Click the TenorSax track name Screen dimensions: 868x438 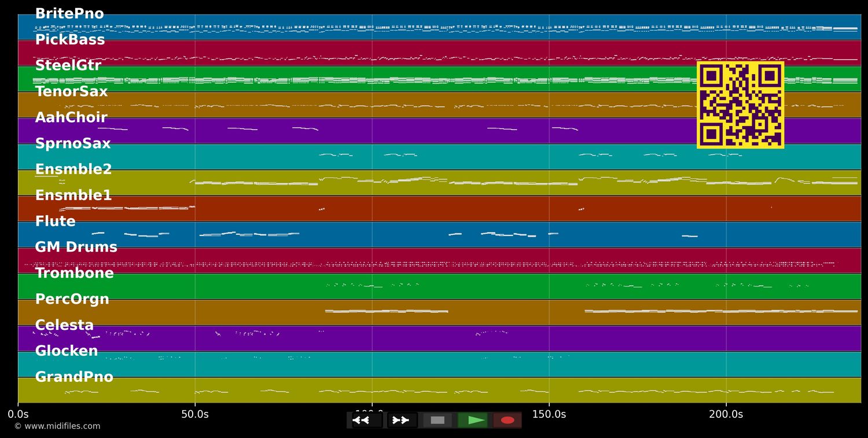click(x=71, y=91)
